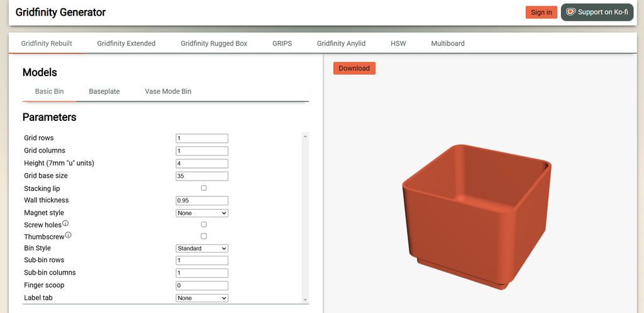Click the Grid columns input field
This screenshot has width=644, height=313.
(202, 151)
